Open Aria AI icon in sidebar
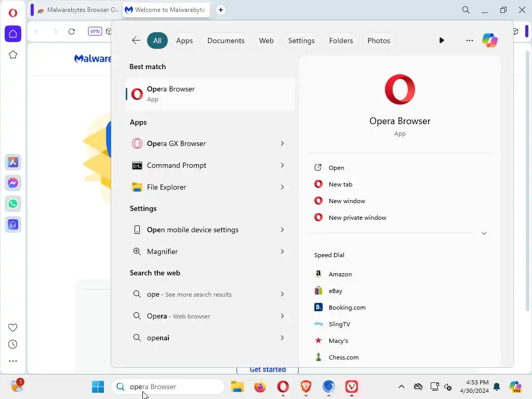This screenshot has height=399, width=532. tap(13, 162)
